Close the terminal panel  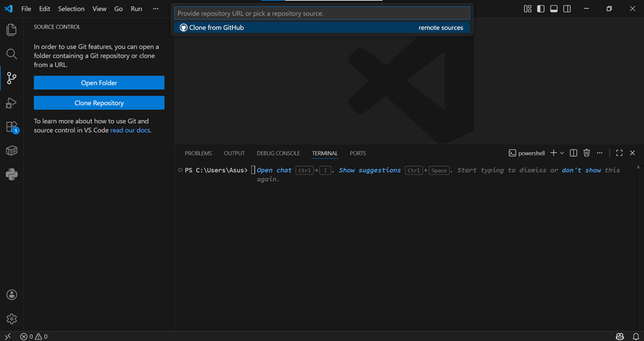[x=633, y=153]
